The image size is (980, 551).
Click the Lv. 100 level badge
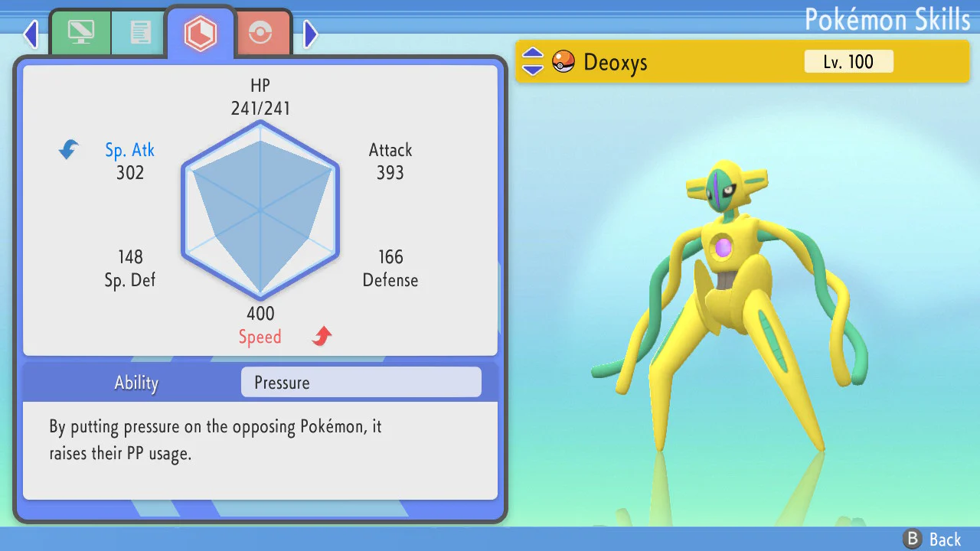848,61
